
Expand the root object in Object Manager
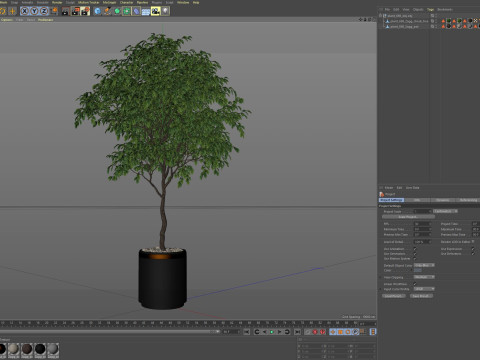click(381, 16)
